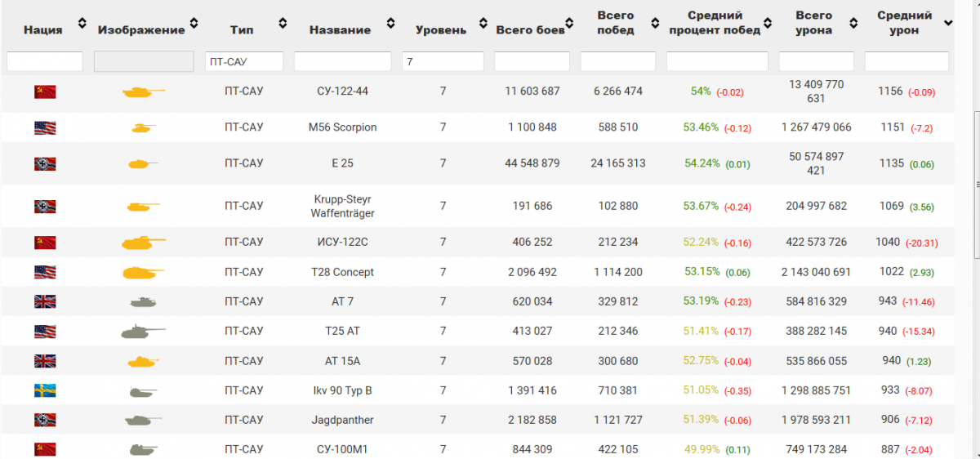Sort by Всего урона column arrows
The image size is (980, 459).
coord(853,23)
